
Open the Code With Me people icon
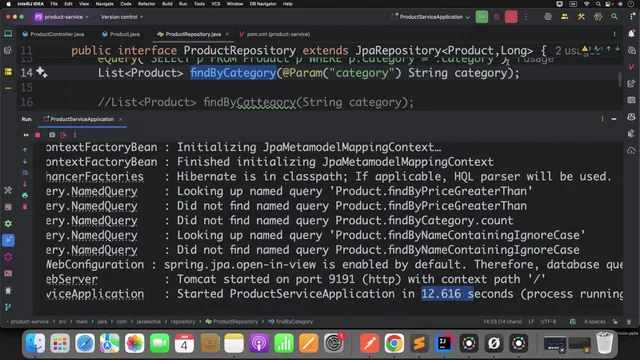tap(564, 17)
